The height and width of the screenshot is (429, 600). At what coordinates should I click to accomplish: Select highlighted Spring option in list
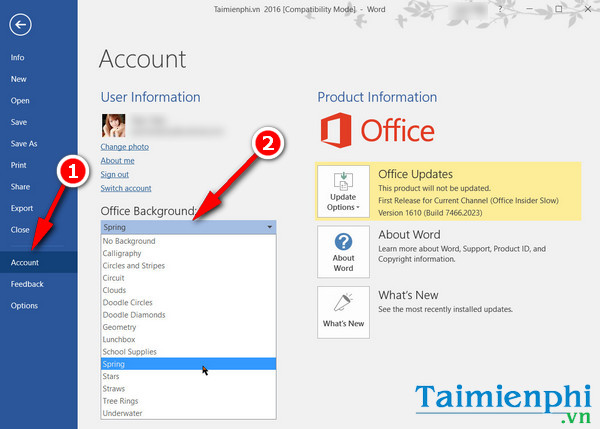point(188,364)
